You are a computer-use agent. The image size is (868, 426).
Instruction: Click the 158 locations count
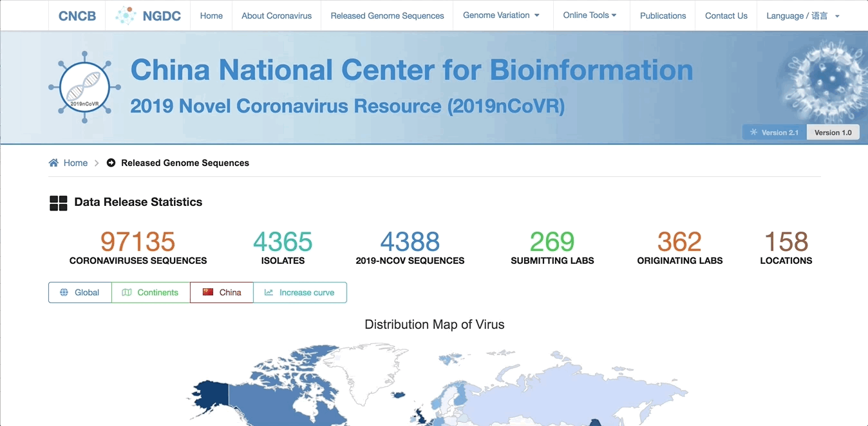786,242
